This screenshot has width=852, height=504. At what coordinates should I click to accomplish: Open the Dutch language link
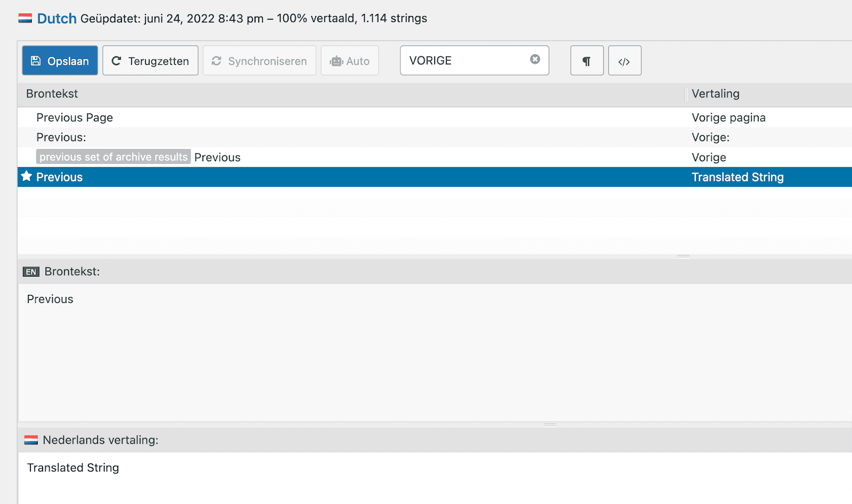[x=56, y=19]
